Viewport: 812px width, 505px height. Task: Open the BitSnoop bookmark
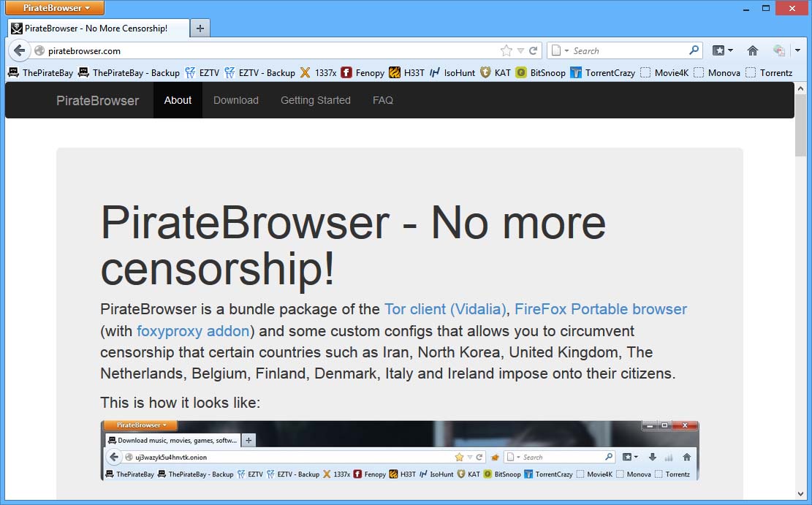[541, 72]
